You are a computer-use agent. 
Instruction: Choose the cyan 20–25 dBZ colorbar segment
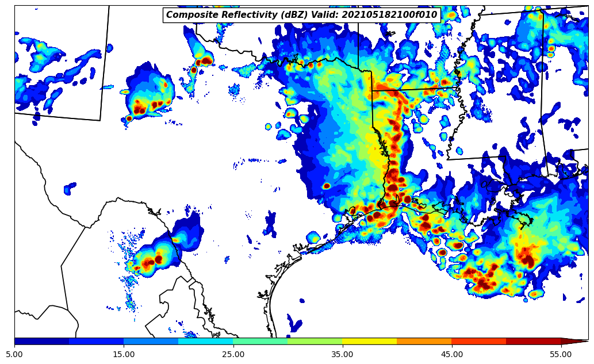pyautogui.click(x=205, y=341)
